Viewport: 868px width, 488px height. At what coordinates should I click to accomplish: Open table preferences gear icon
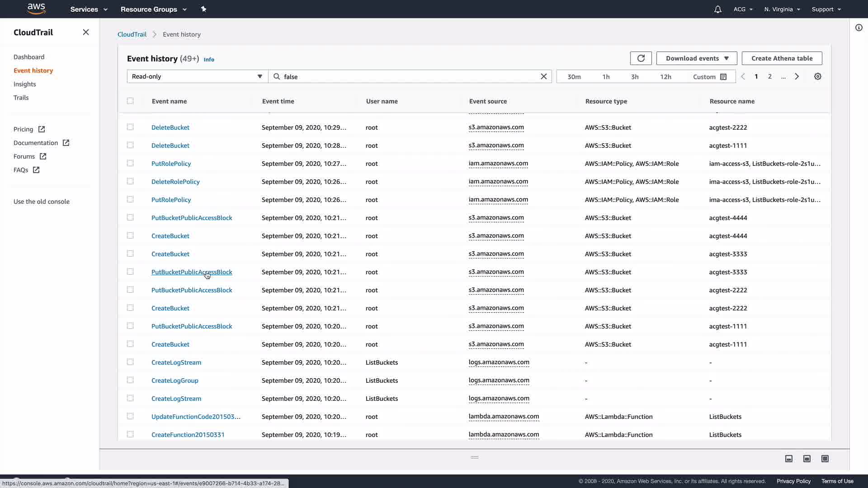[817, 77]
